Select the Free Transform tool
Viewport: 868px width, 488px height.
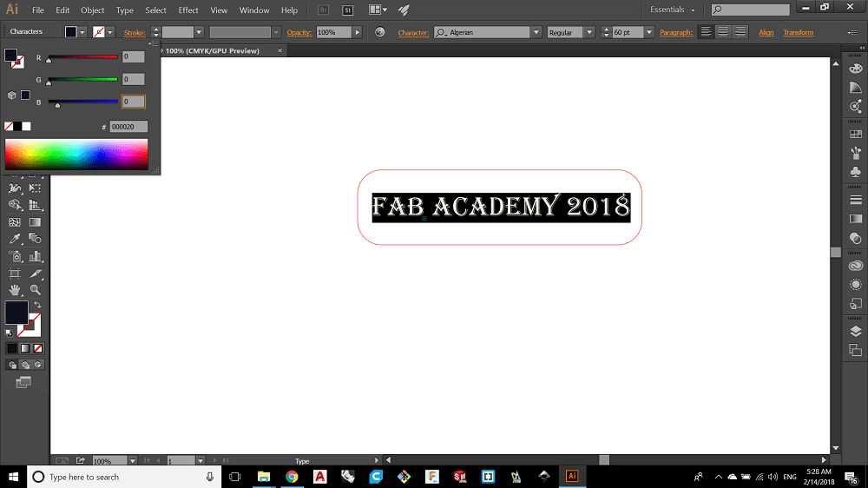(35, 188)
